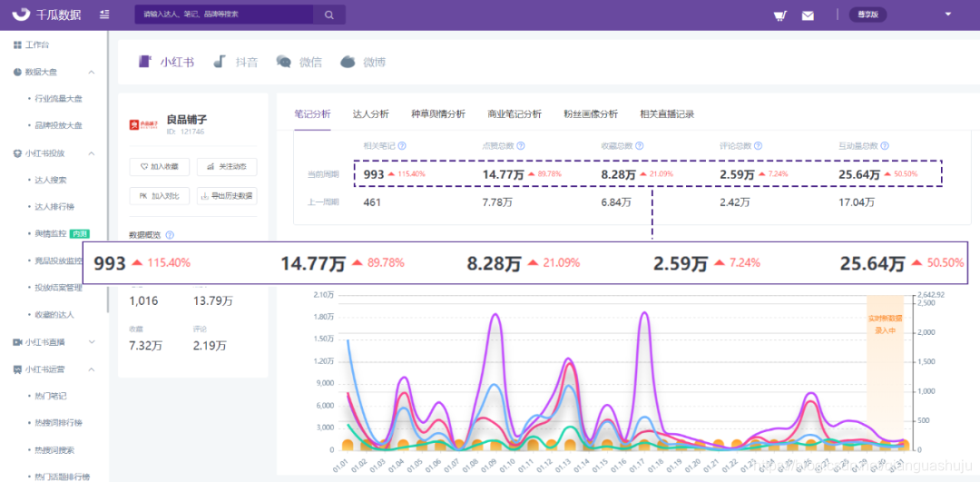Switch to the 微信 platform tab
980x482 pixels.
click(299, 62)
